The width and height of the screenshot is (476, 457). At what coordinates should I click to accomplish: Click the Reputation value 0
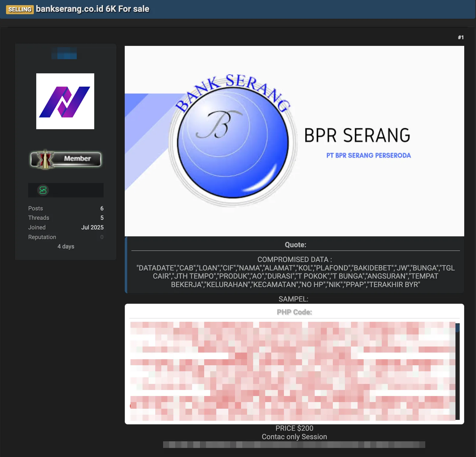(x=102, y=237)
